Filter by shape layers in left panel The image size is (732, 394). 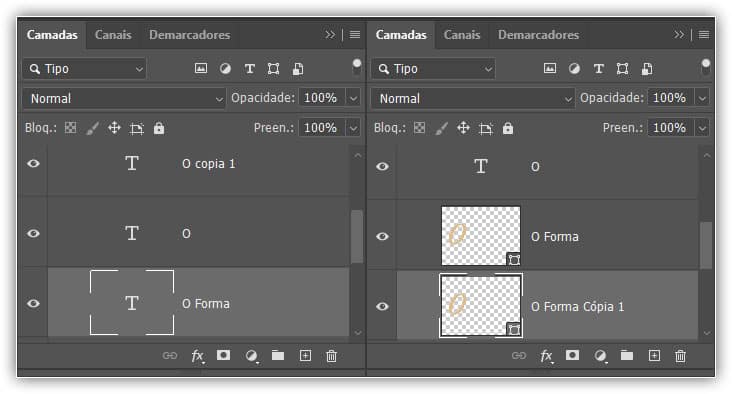tap(274, 69)
